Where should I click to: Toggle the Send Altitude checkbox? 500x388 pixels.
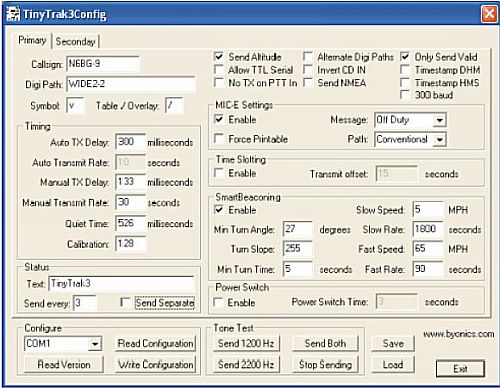pos(219,57)
